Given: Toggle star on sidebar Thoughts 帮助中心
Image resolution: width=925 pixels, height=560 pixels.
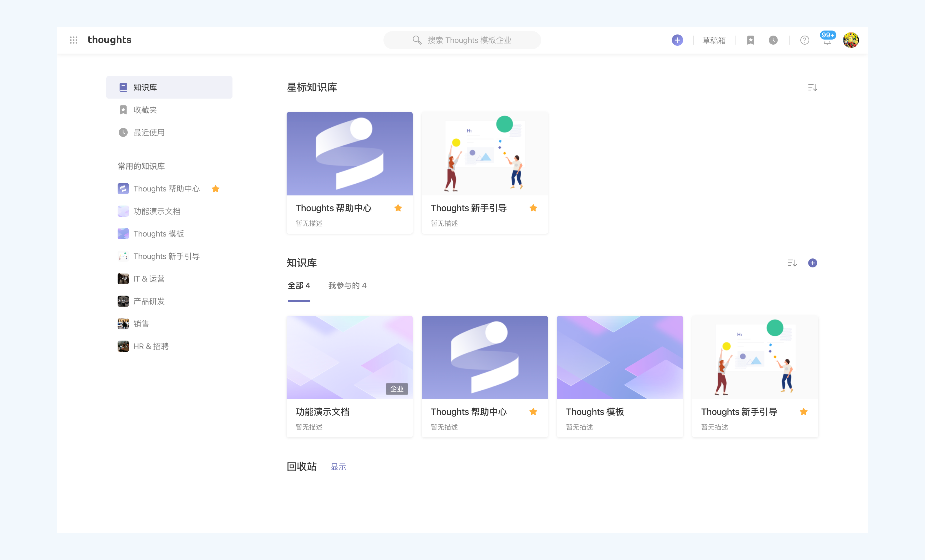Looking at the screenshot, I should pyautogui.click(x=215, y=189).
